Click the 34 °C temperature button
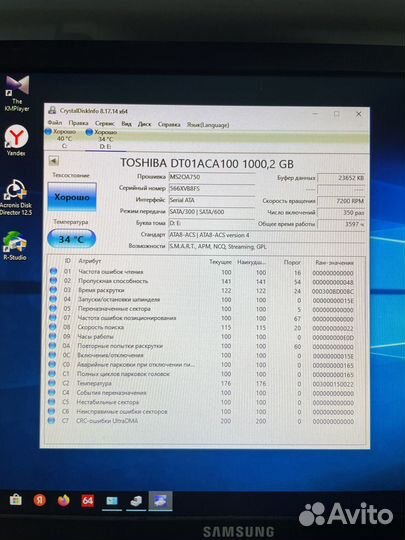 pyautogui.click(x=71, y=239)
